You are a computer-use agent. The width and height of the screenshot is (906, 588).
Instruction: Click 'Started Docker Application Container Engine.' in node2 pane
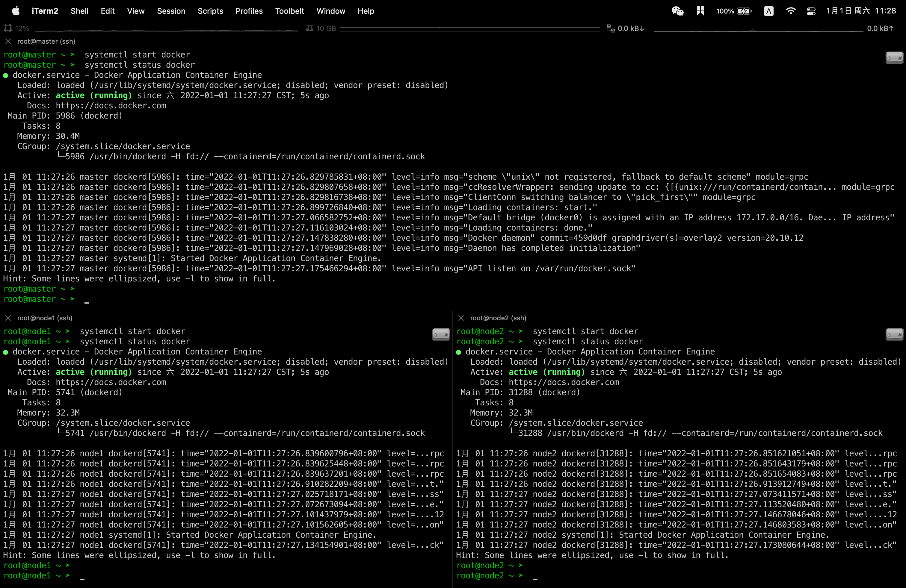pos(724,535)
